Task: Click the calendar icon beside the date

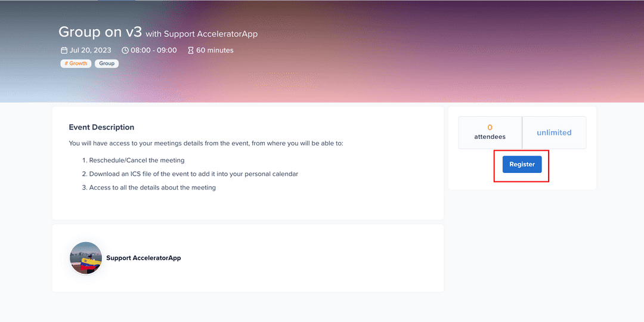Action: tap(64, 51)
